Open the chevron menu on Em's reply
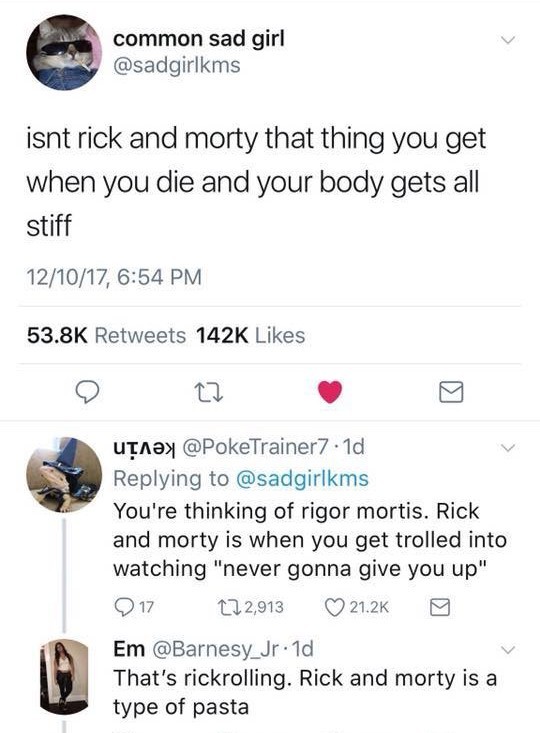 pyautogui.click(x=507, y=650)
